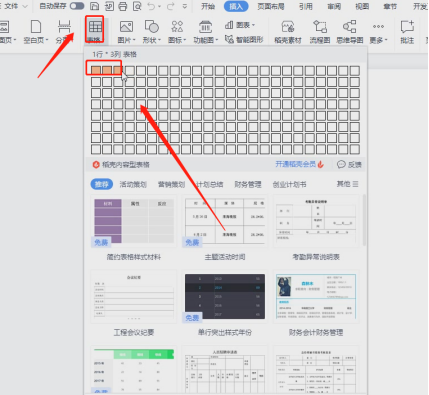Click the 表格 table icon

95,28
